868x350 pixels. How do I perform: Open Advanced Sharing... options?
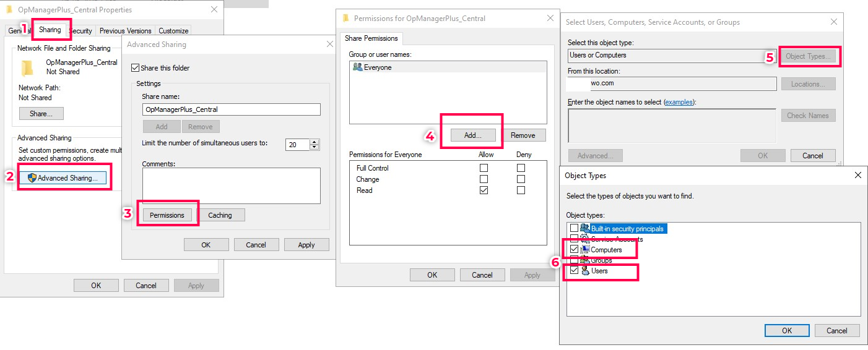pos(63,178)
